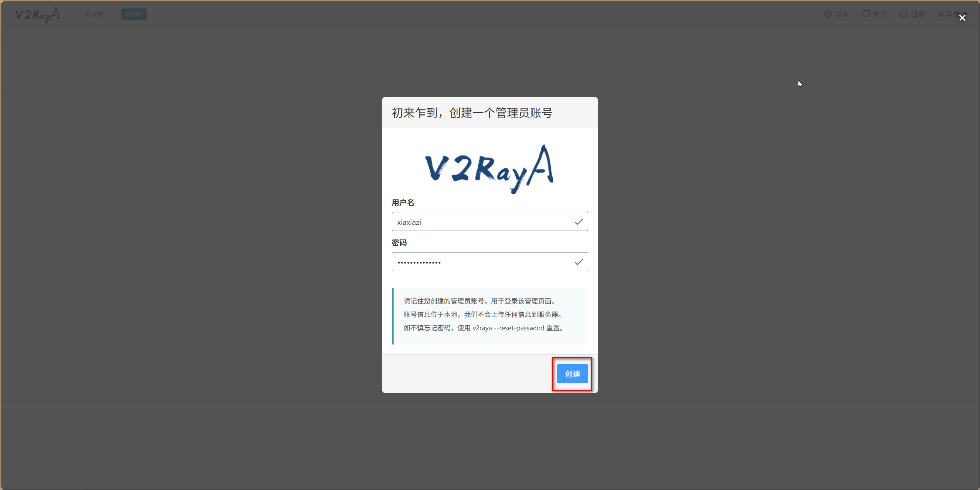Close the dialog with the X icon
This screenshot has width=980, height=490.
tap(962, 18)
